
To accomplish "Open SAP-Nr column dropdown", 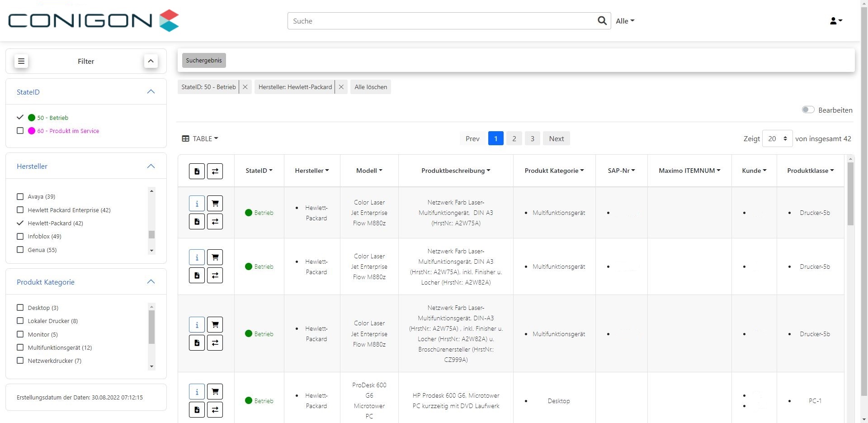I will [x=622, y=171].
